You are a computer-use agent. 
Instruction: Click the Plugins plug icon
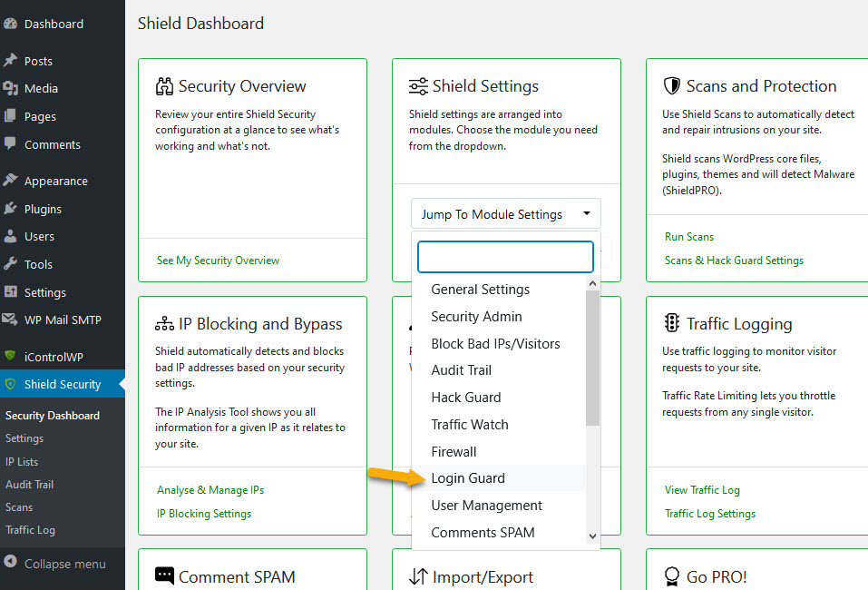(x=10, y=208)
